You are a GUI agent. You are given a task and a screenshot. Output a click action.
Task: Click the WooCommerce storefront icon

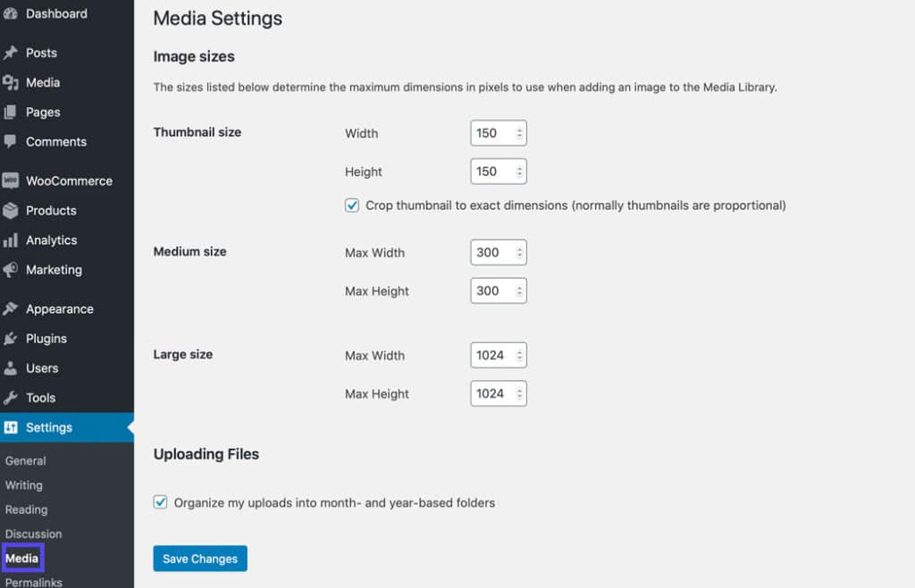click(12, 181)
